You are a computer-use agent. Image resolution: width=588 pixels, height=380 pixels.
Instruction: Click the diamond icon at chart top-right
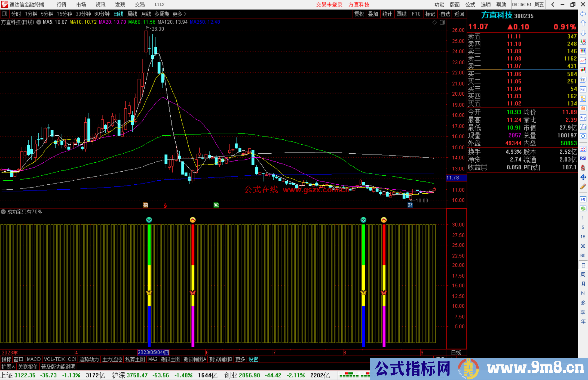(x=434, y=22)
